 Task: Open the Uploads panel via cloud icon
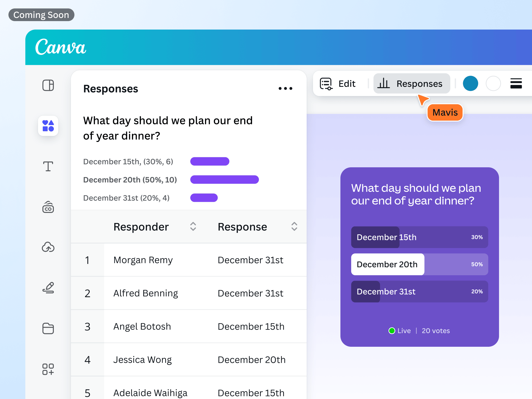tap(48, 248)
